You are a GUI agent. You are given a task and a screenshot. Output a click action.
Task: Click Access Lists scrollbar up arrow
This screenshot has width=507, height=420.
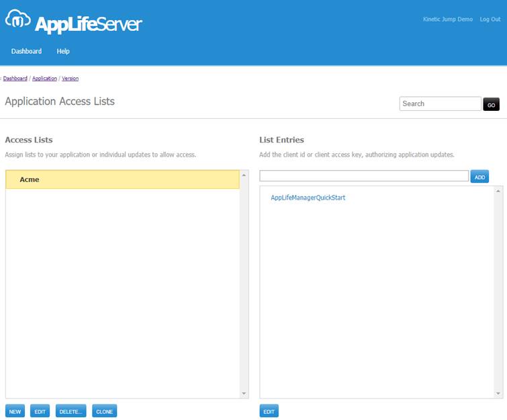click(244, 175)
